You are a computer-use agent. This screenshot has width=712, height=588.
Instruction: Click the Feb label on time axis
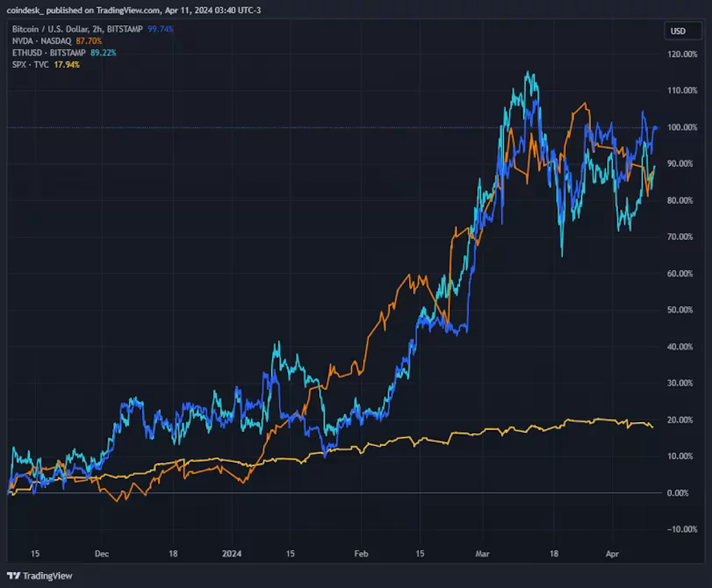(x=361, y=555)
